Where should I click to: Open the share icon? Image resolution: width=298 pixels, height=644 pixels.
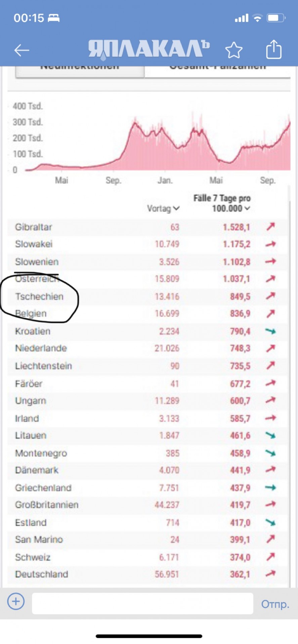[273, 49]
